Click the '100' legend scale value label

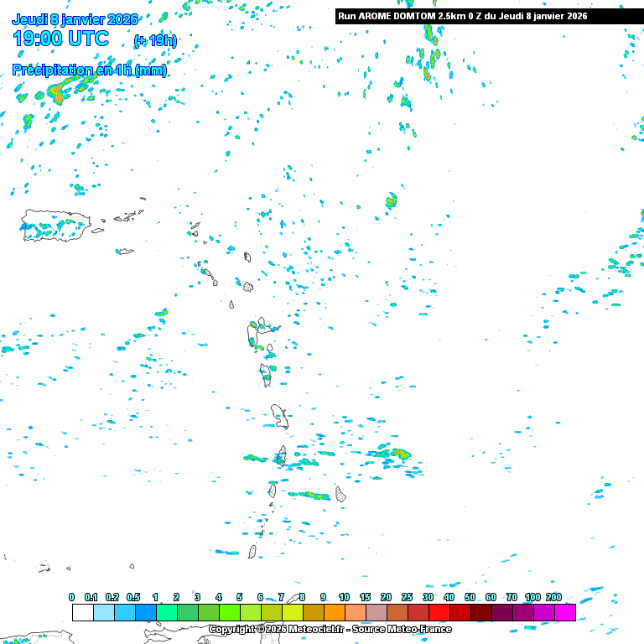[x=532, y=597]
